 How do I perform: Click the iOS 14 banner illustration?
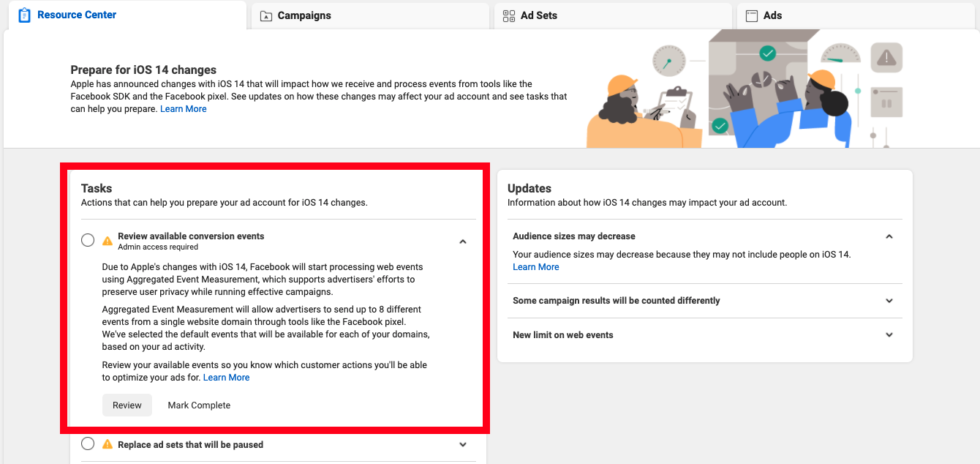click(746, 88)
